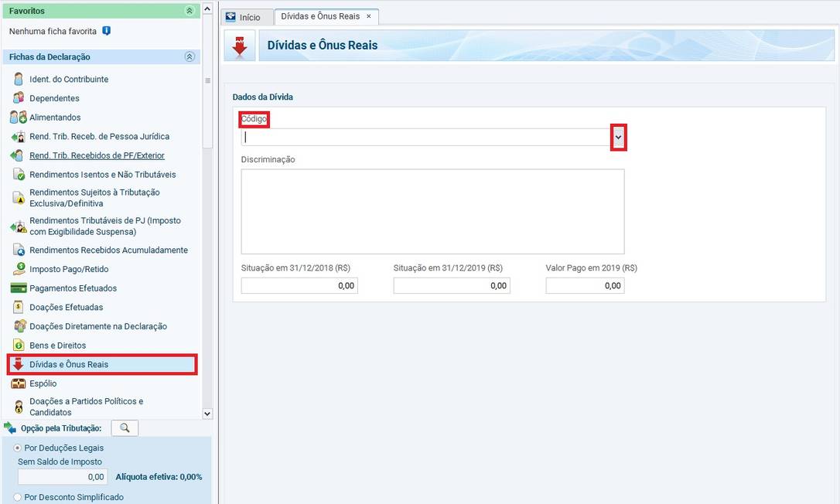Image resolution: width=840 pixels, height=504 pixels.
Task: Click the info icon beside Nenhuma ficha favorita
Action: coord(107,31)
